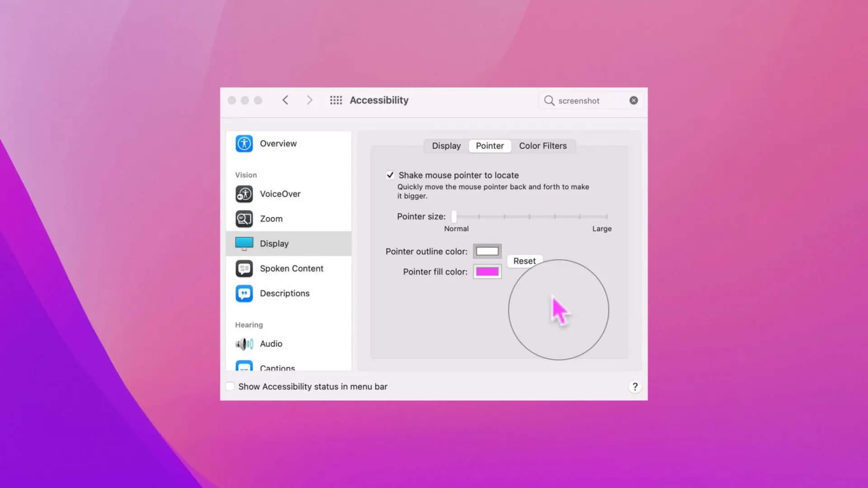Select Descriptions label in the sidebar
This screenshot has height=488, width=868.
pyautogui.click(x=284, y=293)
